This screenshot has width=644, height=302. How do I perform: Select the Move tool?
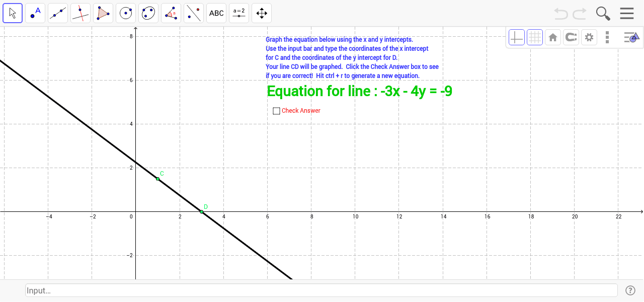[13, 13]
